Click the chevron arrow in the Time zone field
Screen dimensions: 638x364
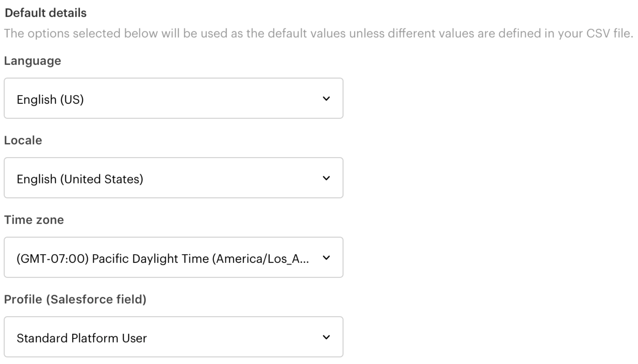click(326, 258)
